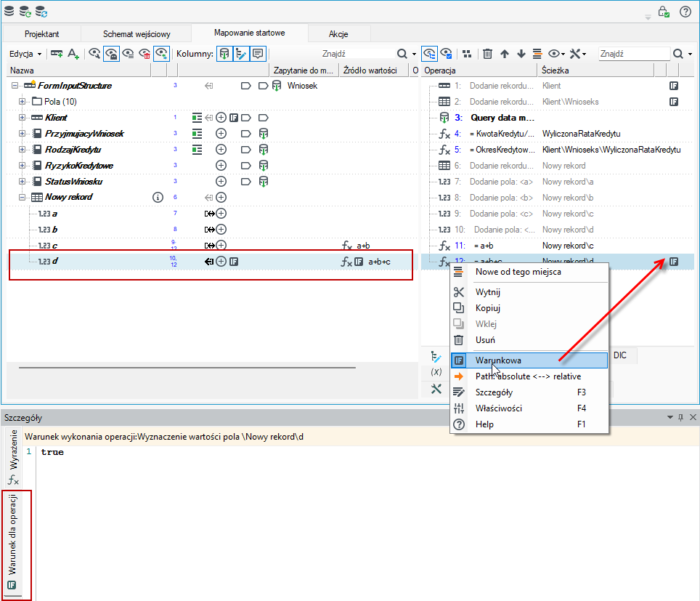
Task: Toggle the eye-with-red-trash view filter
Action: click(x=145, y=54)
